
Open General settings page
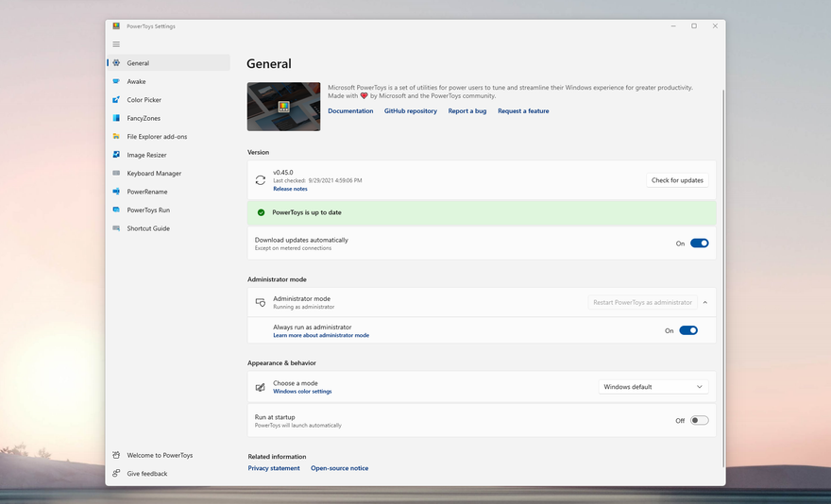click(x=168, y=62)
